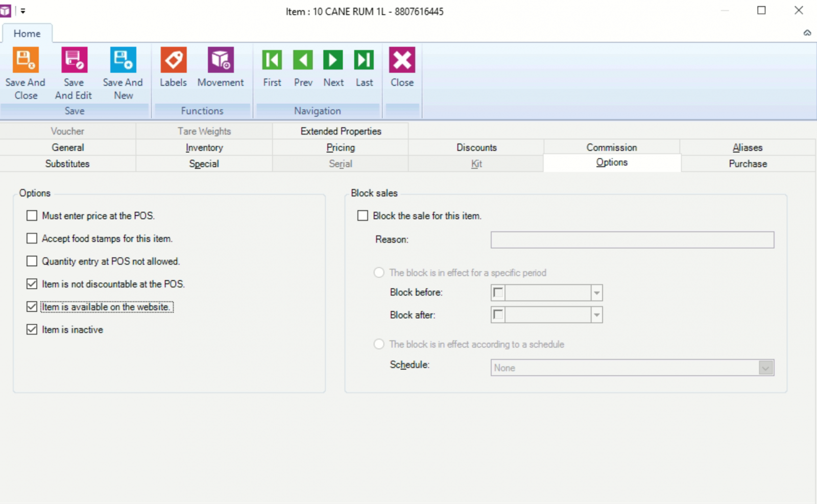817x504 pixels.
Task: Open the Inventory tab
Action: point(204,148)
